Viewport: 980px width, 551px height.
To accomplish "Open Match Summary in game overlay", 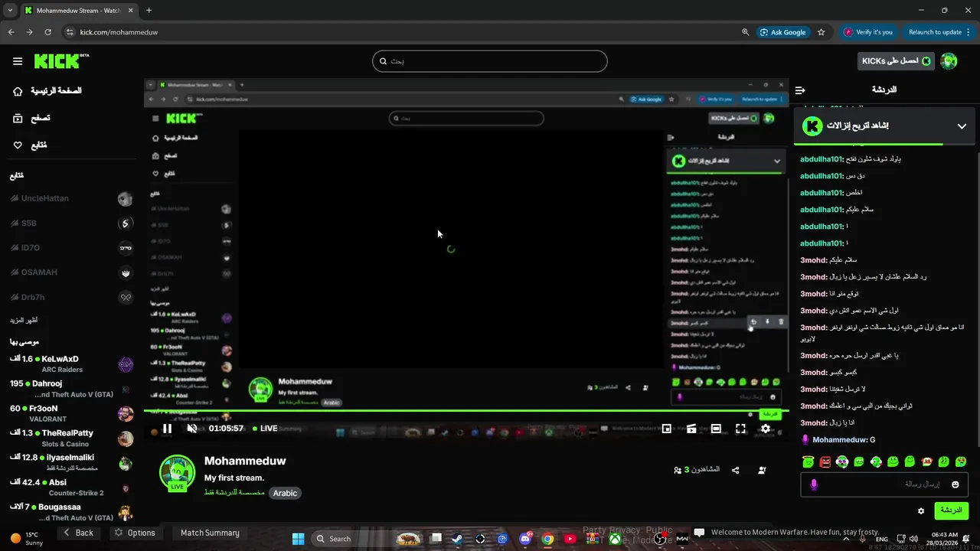I will tap(210, 533).
